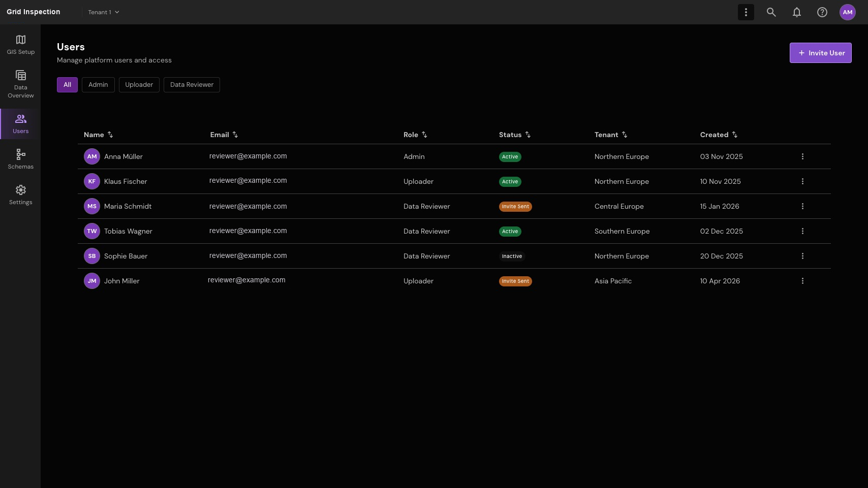
Task: Open row actions for Tobias Wagner
Action: 803,231
